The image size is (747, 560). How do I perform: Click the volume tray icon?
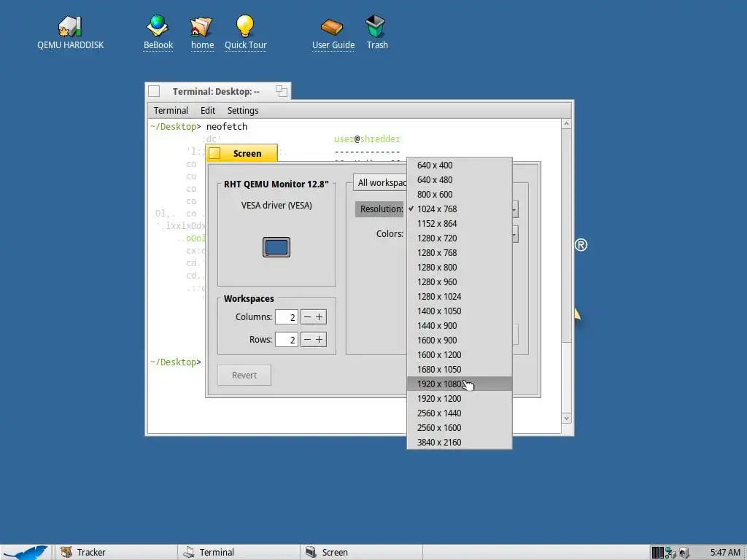tap(684, 553)
